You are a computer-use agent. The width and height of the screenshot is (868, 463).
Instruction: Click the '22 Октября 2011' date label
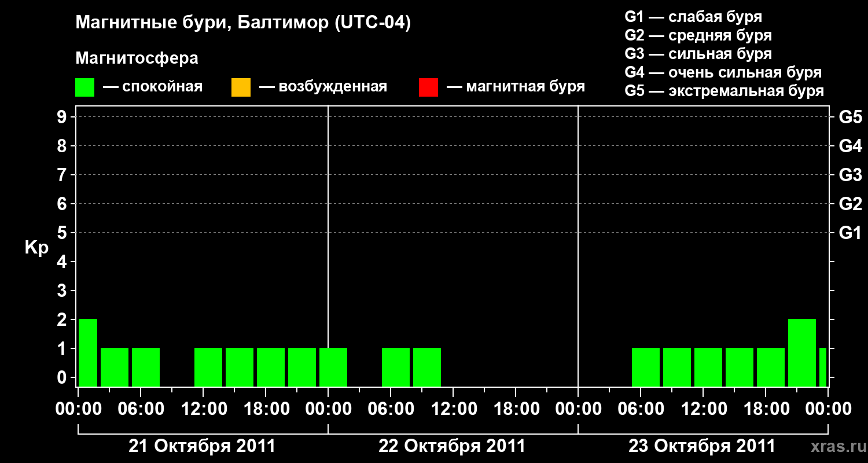[x=452, y=446]
